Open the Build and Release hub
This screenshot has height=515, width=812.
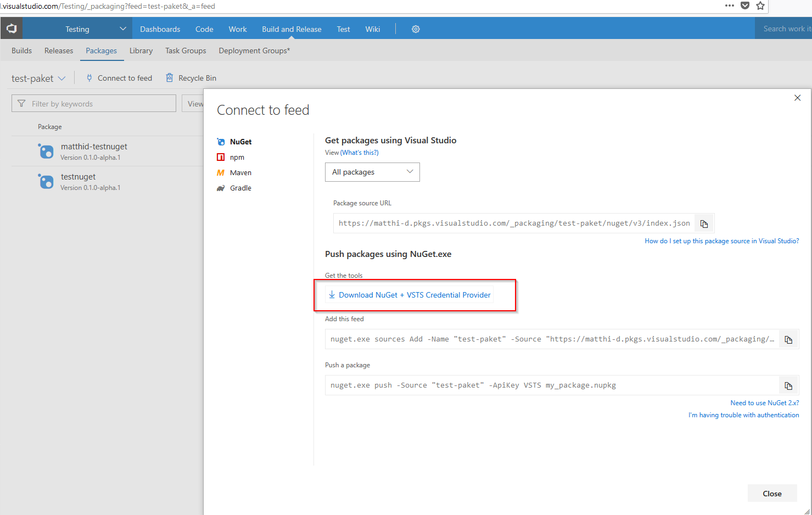point(292,29)
